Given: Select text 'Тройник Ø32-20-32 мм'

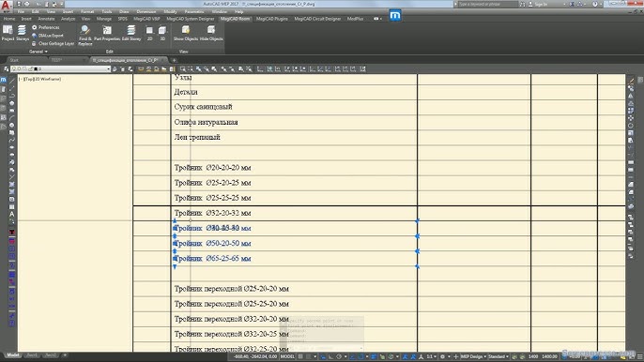Looking at the screenshot, I should pyautogui.click(x=212, y=213).
